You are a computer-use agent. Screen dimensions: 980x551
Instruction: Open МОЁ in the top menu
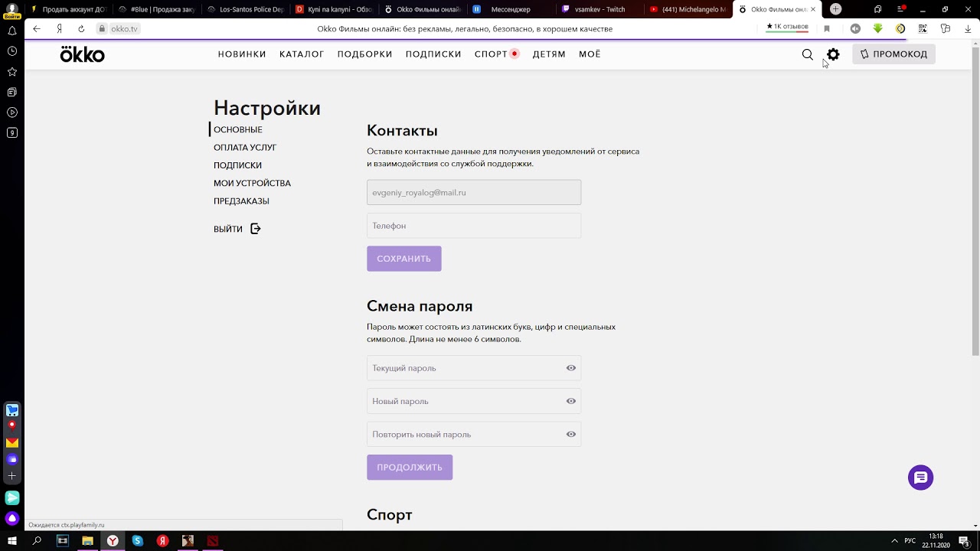pyautogui.click(x=590, y=54)
